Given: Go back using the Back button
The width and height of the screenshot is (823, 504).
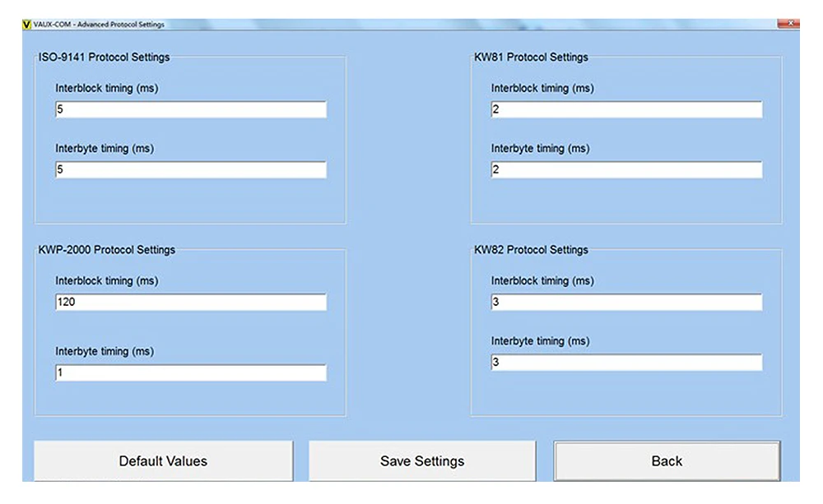Looking at the screenshot, I should [667, 461].
